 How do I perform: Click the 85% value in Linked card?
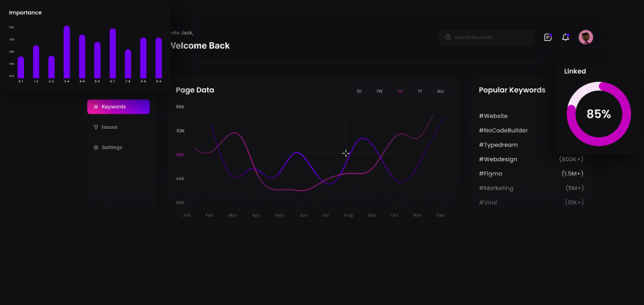[x=599, y=114]
